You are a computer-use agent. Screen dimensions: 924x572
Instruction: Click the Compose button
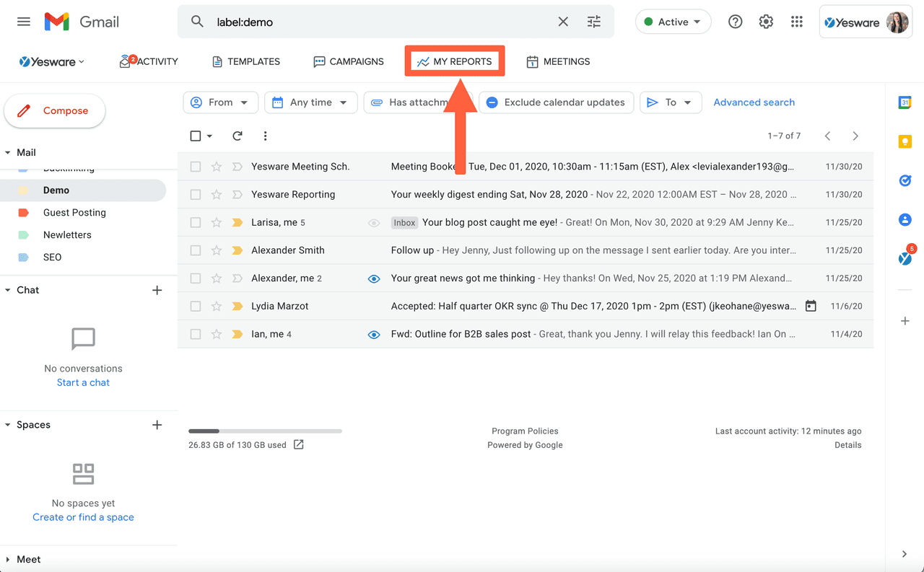coord(54,111)
